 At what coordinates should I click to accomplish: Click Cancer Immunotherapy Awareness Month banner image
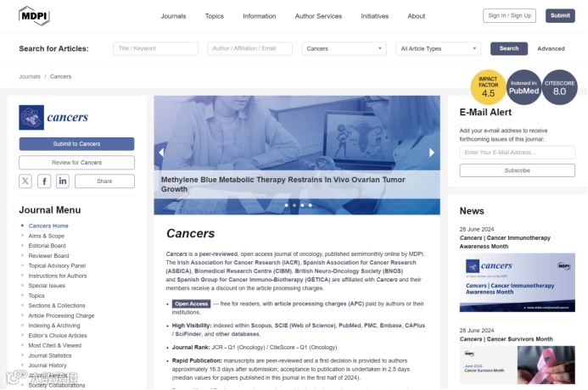pos(517,282)
